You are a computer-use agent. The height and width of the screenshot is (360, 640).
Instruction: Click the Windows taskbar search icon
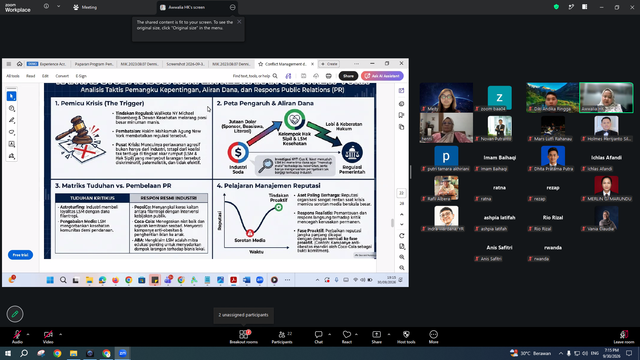point(24,353)
